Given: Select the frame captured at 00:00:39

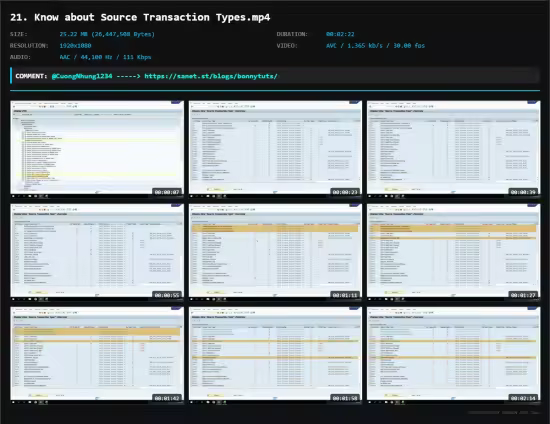Looking at the screenshot, I should [x=454, y=149].
